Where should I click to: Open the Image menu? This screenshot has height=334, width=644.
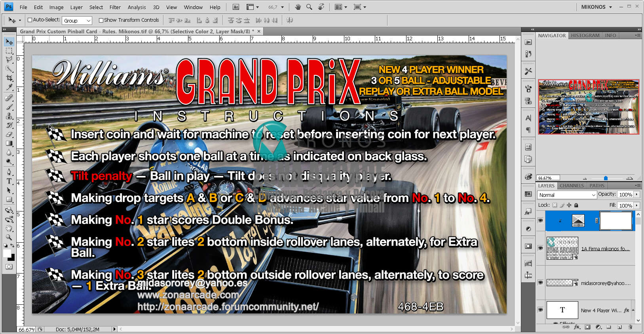point(56,7)
